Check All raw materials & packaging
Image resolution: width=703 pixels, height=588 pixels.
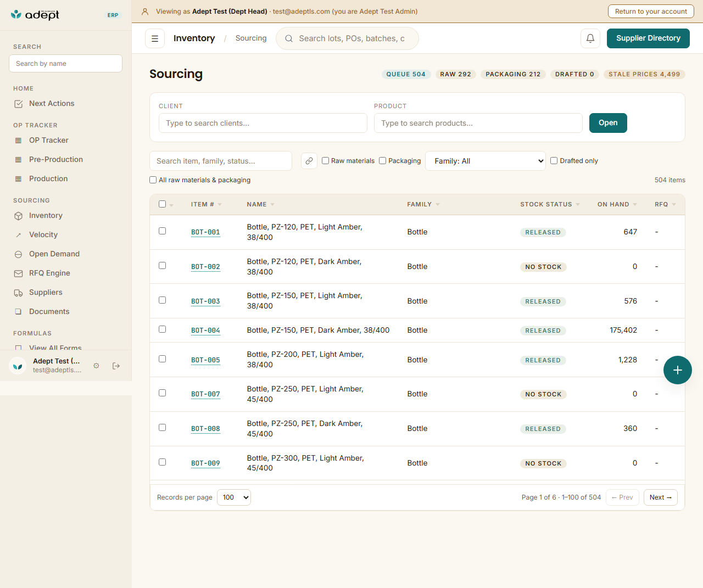(153, 180)
